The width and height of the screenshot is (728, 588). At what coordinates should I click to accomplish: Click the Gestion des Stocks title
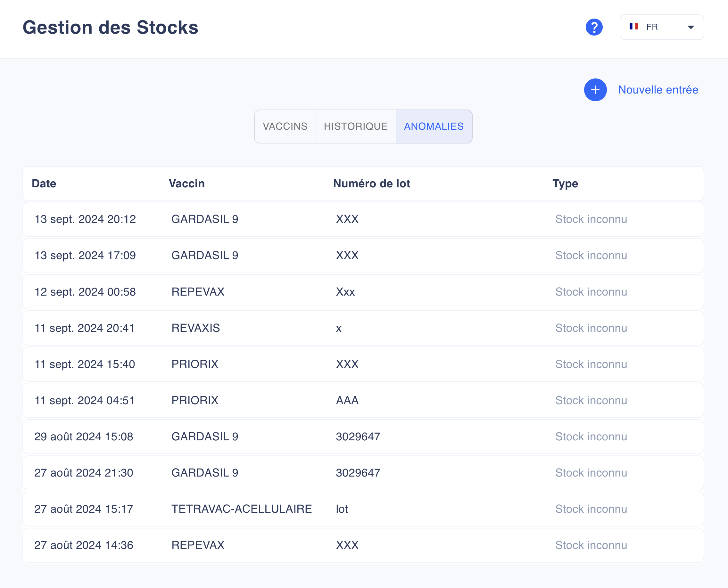click(111, 27)
